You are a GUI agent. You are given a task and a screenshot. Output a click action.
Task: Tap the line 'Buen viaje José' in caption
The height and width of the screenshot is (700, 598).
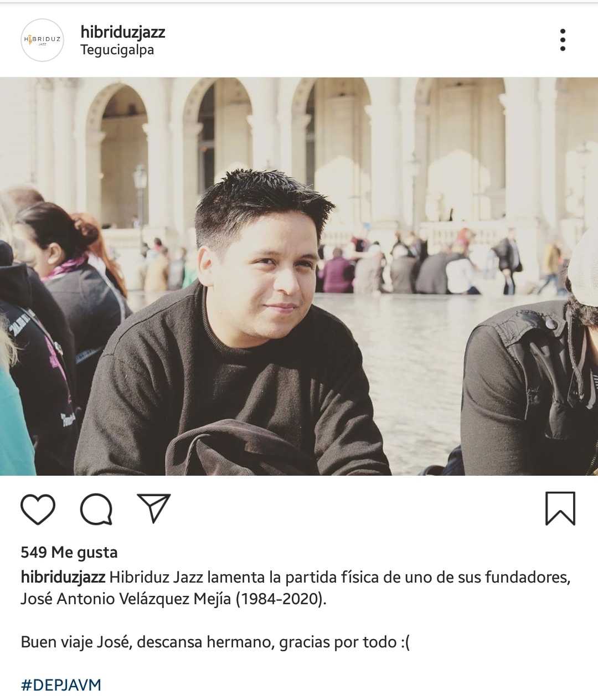point(215,642)
